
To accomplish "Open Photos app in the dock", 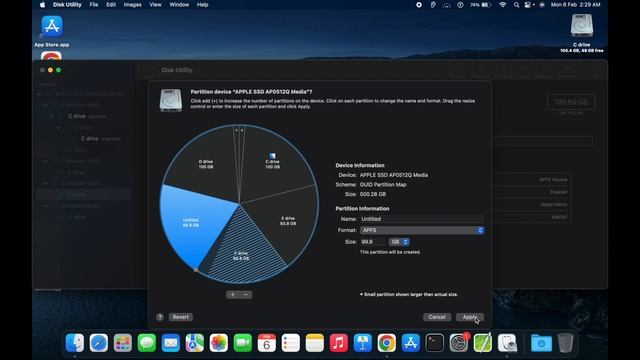I will [x=219, y=342].
